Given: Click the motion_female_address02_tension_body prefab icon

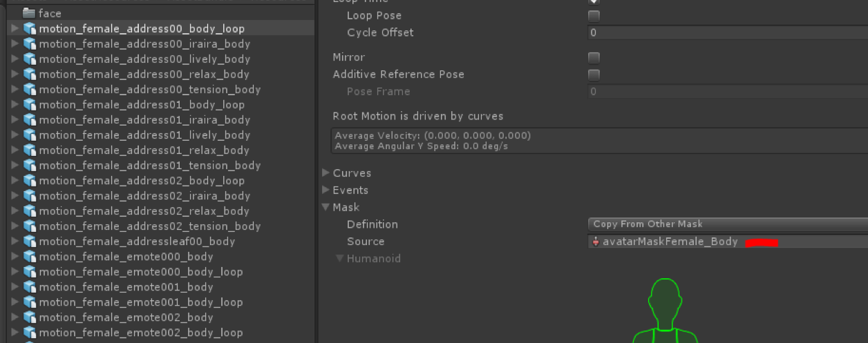Looking at the screenshot, I should tap(30, 226).
